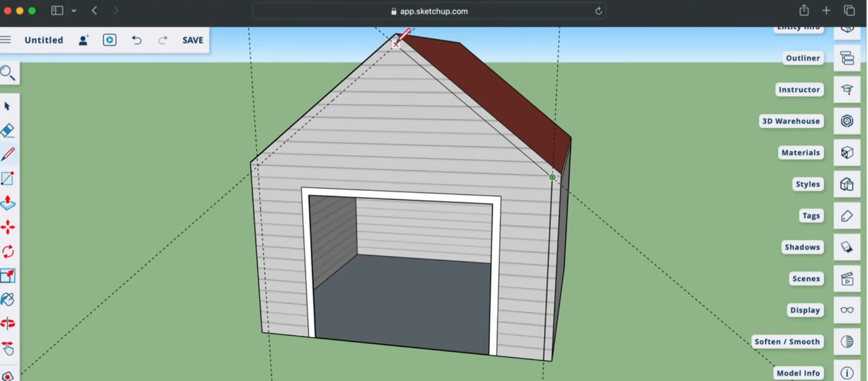This screenshot has height=381, width=868.
Task: Select the Move tool
Action: (x=8, y=227)
